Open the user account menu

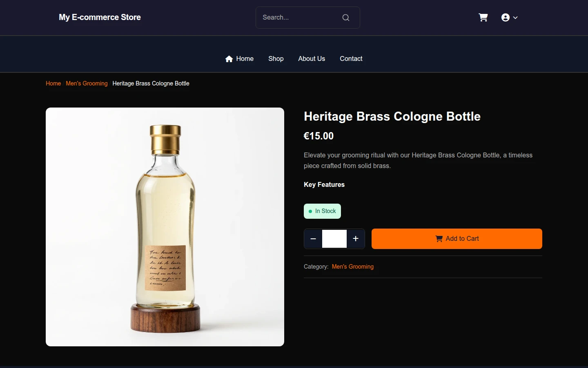pos(509,18)
